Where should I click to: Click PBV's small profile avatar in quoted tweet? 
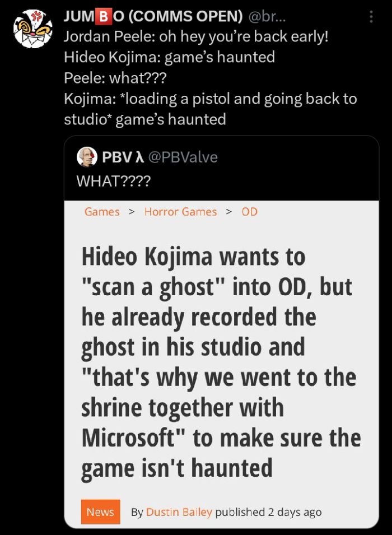(x=86, y=157)
